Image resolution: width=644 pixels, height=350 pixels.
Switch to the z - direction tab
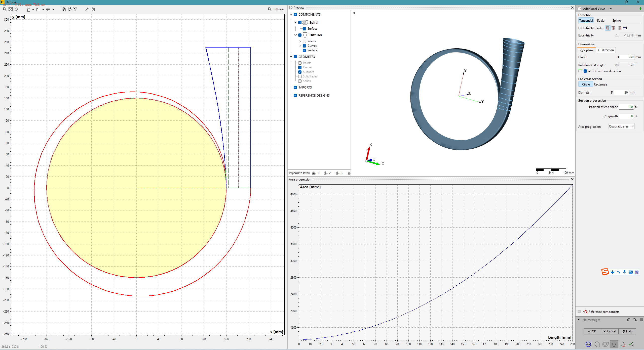pos(605,50)
